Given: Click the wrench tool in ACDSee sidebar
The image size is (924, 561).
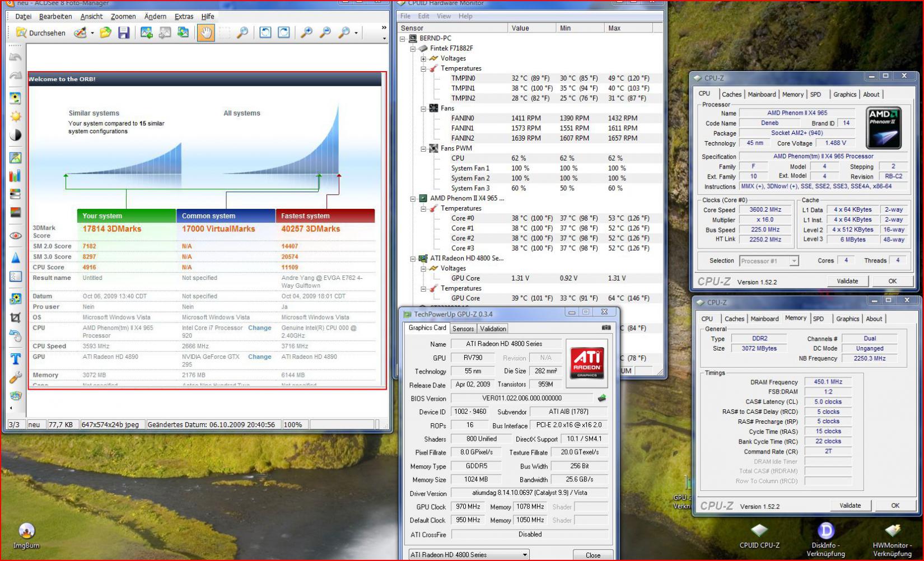Looking at the screenshot, I should 16,377.
